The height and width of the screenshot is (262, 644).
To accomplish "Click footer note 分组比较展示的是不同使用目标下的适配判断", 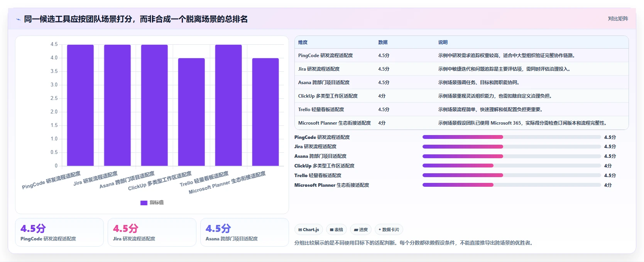I will pyautogui.click(x=413, y=243).
